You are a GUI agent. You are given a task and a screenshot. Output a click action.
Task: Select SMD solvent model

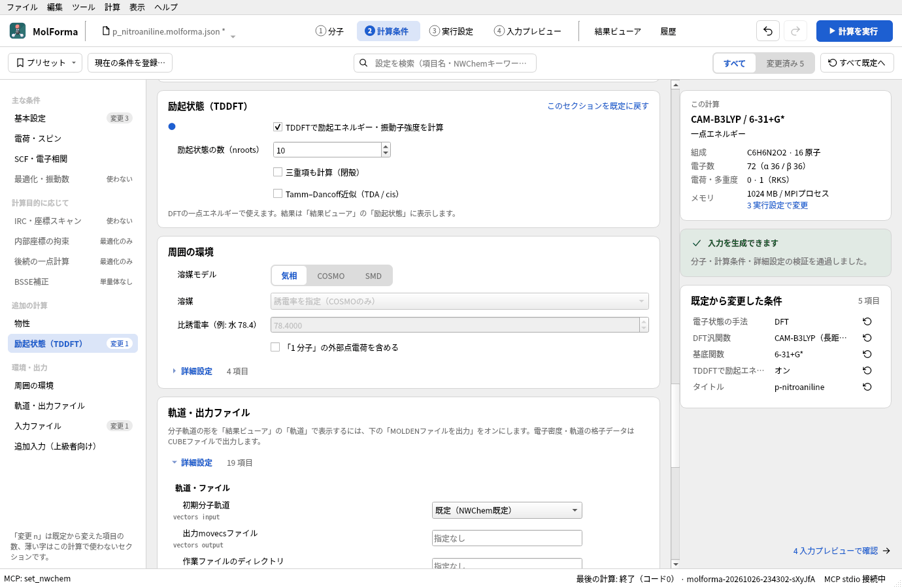point(373,276)
